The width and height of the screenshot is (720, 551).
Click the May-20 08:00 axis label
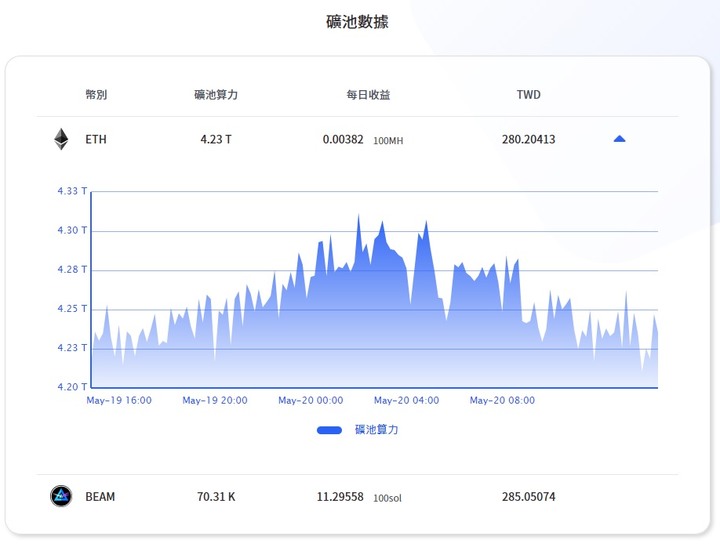(x=502, y=400)
